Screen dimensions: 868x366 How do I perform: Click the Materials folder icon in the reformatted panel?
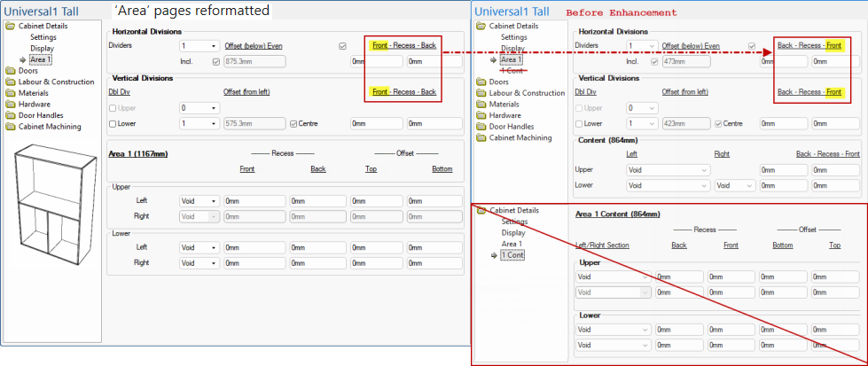(x=11, y=93)
